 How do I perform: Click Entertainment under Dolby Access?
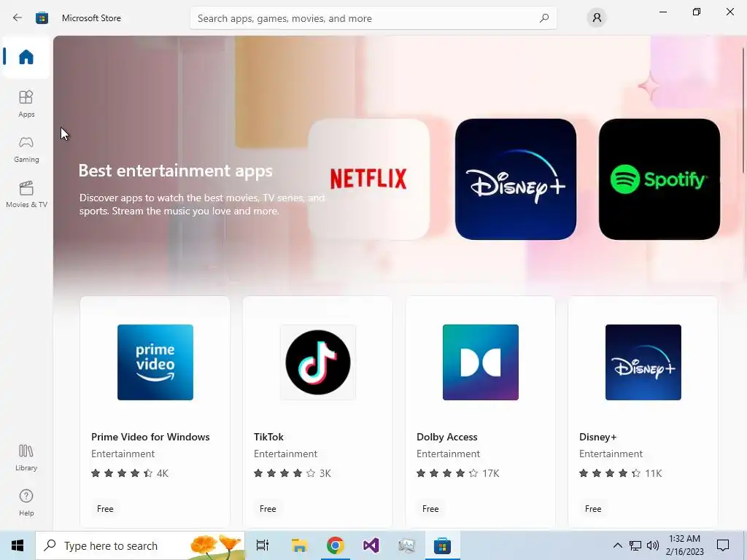[x=449, y=454]
